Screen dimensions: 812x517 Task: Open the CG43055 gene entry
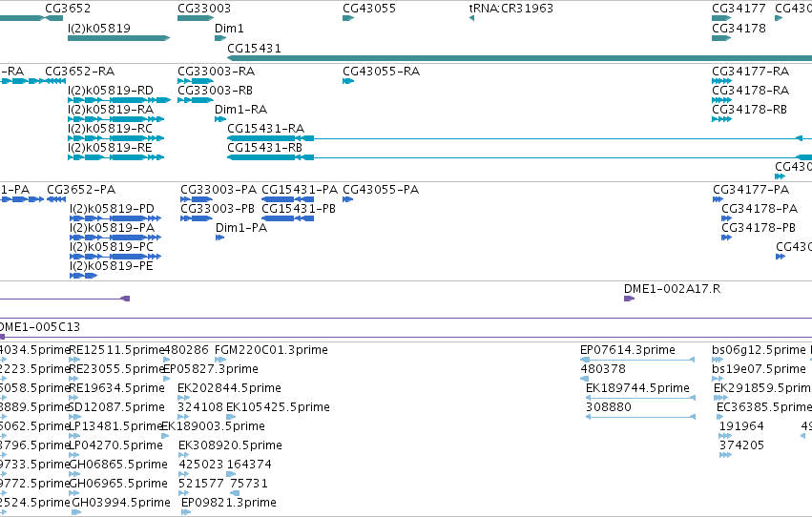tap(369, 9)
